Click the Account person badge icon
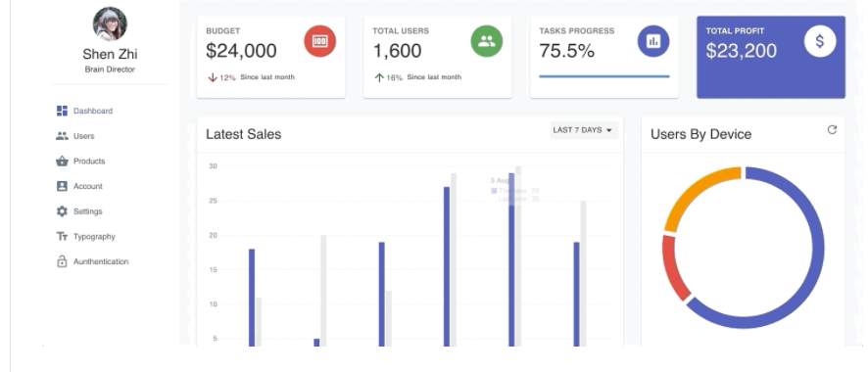Image resolution: width=868 pixels, height=372 pixels. click(x=62, y=186)
